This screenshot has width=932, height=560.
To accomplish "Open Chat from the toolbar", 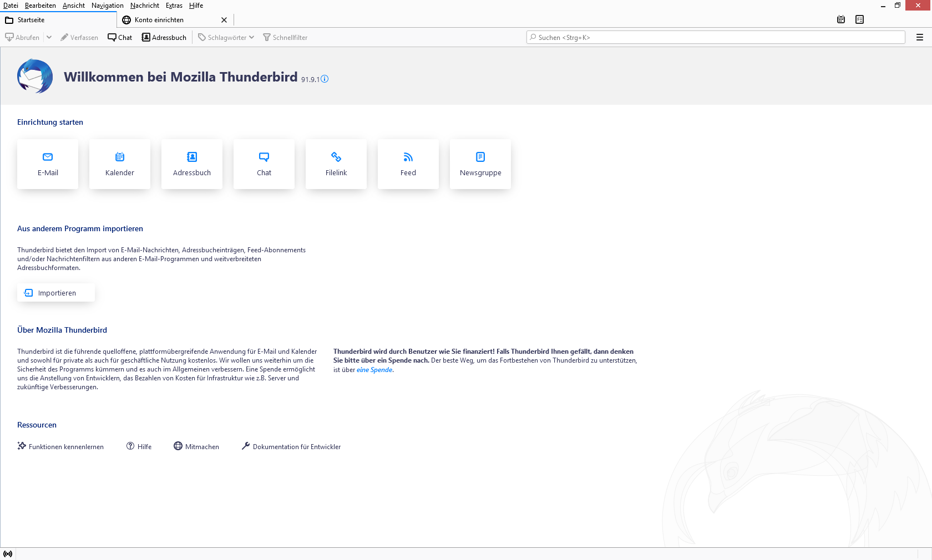I will point(120,37).
